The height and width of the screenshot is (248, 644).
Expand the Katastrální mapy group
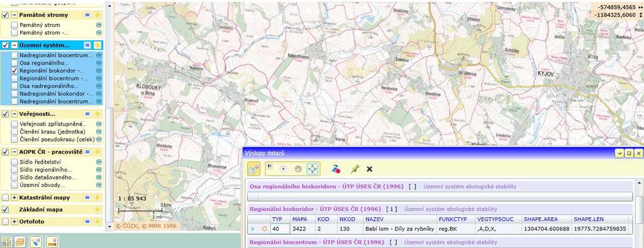coord(14,198)
